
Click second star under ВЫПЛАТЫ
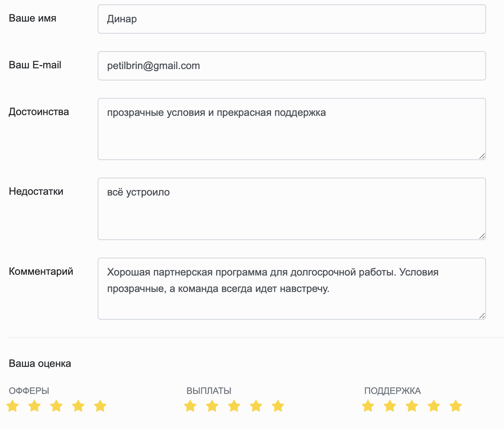212,406
